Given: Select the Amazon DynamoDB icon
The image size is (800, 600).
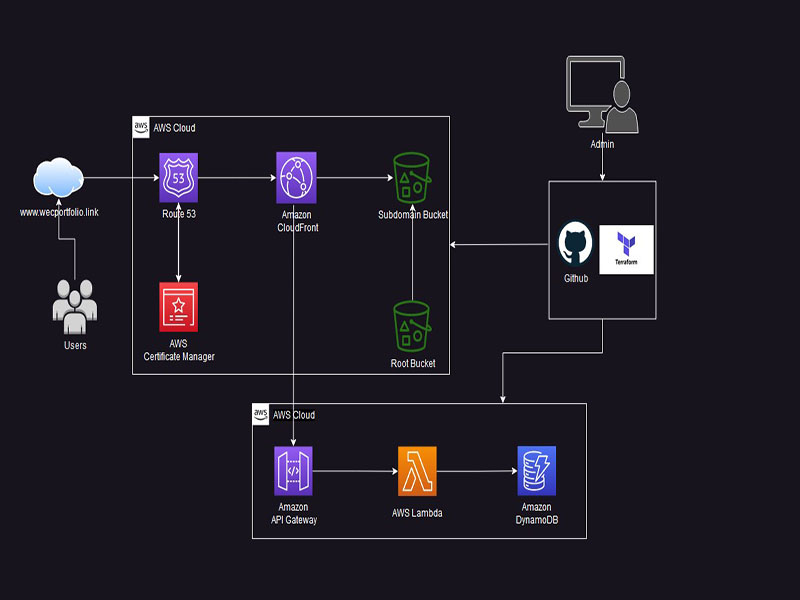Looking at the screenshot, I should pos(537,471).
